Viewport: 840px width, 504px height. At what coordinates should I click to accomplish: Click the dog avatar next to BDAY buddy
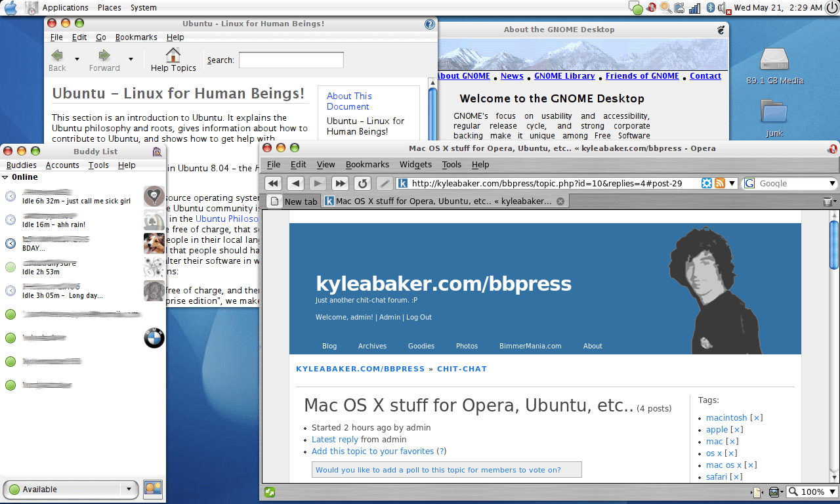[154, 243]
